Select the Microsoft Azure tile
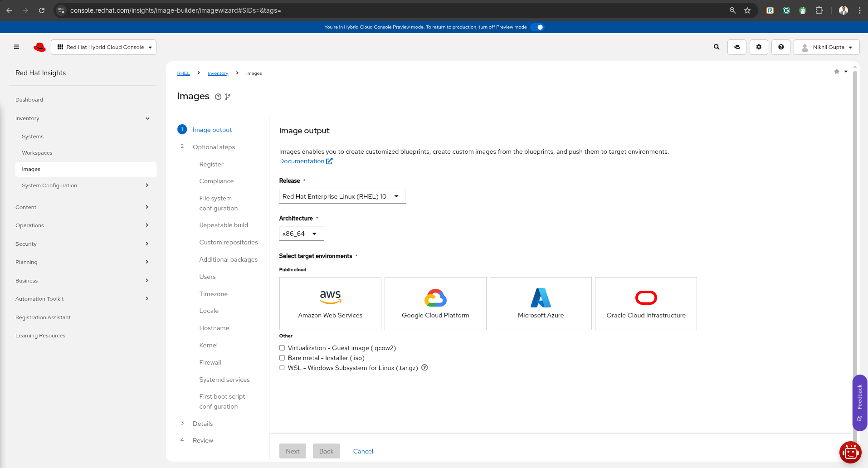868x468 pixels. (x=541, y=303)
